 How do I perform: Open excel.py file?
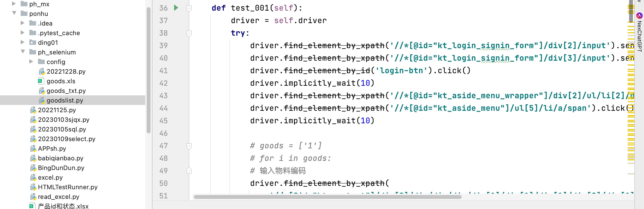tap(50, 177)
